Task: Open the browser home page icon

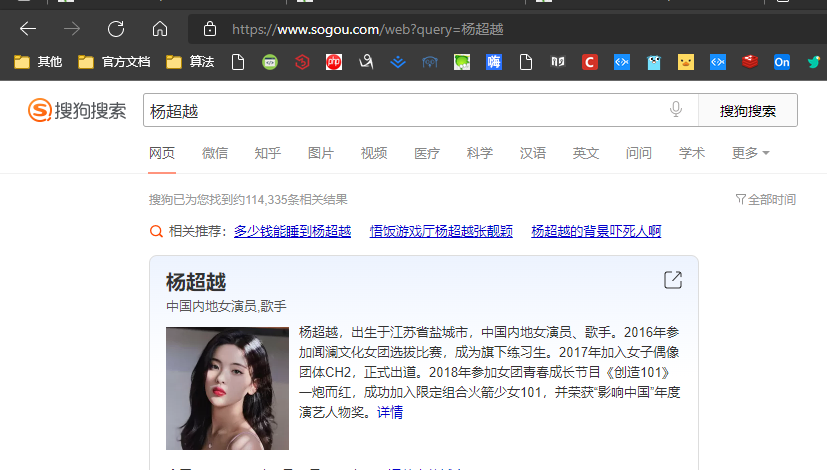Action: [x=160, y=28]
